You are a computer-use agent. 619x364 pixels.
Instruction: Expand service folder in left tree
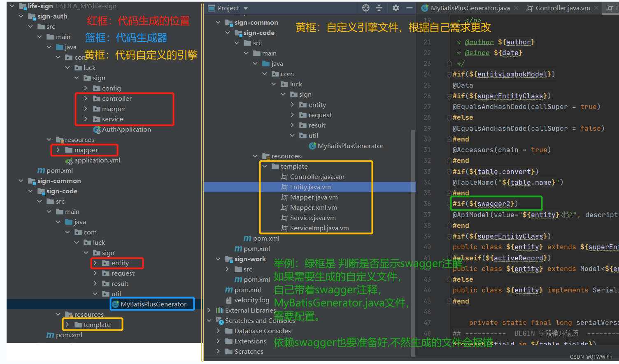point(86,119)
